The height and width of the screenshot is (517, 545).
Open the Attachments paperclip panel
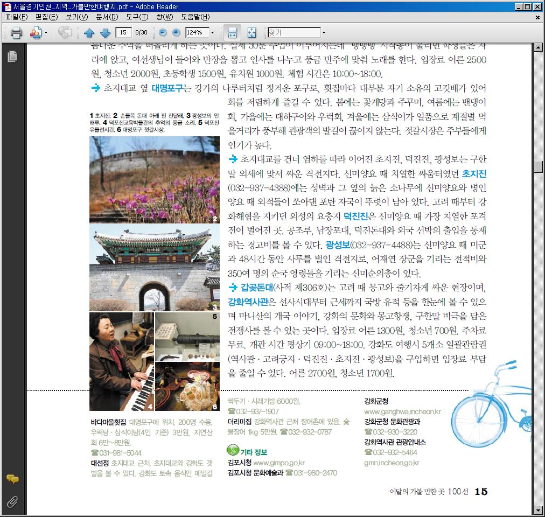coord(13,502)
